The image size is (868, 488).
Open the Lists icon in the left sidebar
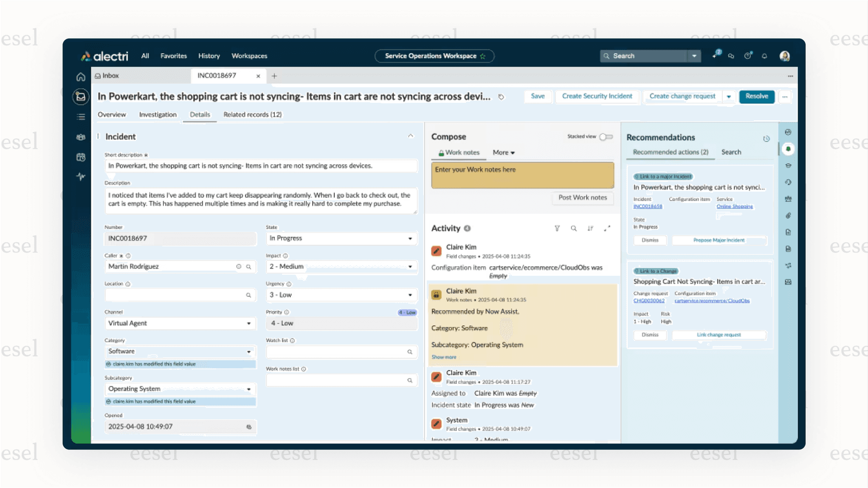pyautogui.click(x=81, y=117)
